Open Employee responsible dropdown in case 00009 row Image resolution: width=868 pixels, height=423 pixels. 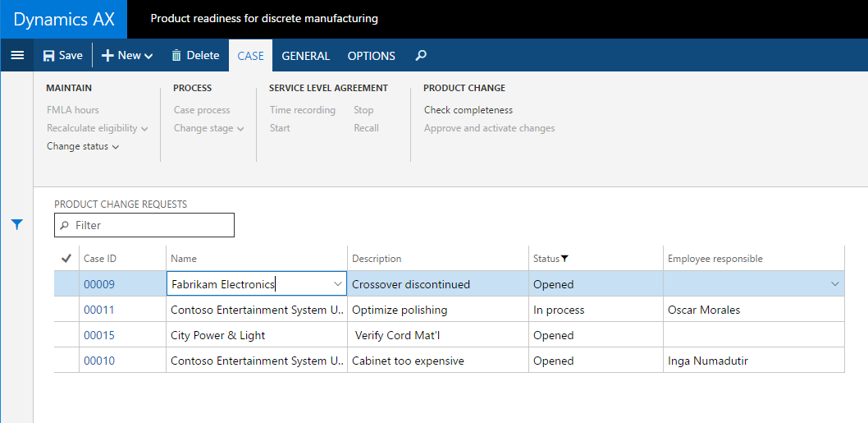point(835,284)
